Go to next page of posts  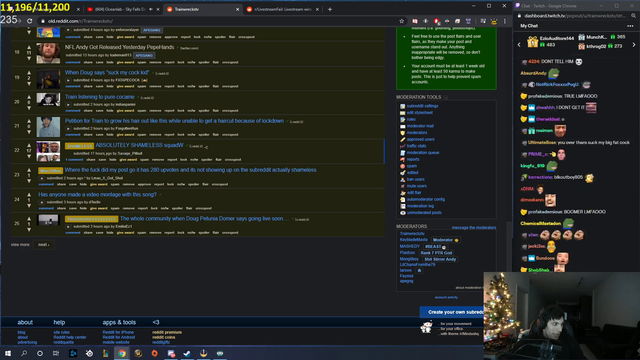[x=43, y=244]
